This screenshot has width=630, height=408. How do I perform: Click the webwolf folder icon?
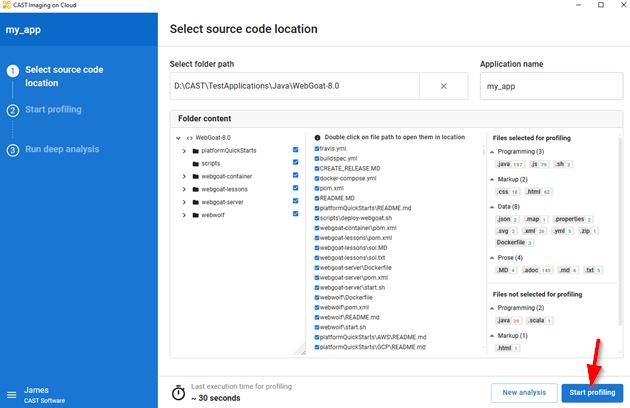(196, 215)
